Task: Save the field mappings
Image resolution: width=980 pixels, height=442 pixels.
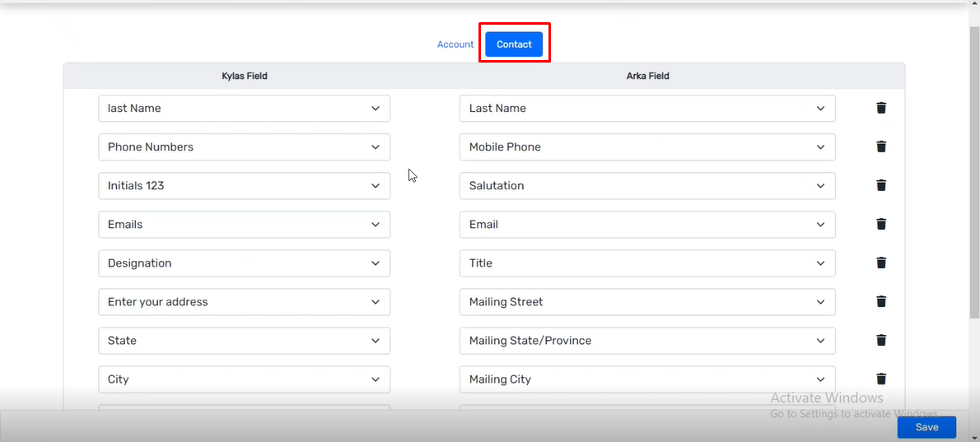Action: (926, 427)
